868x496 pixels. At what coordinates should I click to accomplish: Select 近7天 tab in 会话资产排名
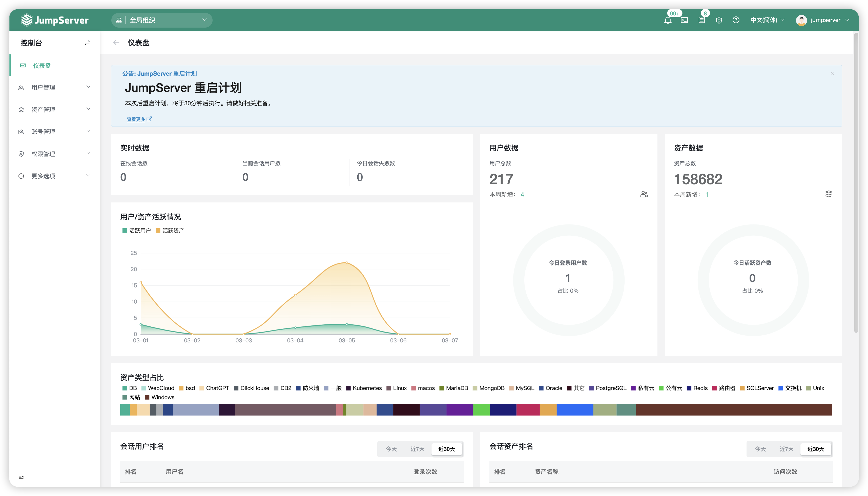(787, 449)
